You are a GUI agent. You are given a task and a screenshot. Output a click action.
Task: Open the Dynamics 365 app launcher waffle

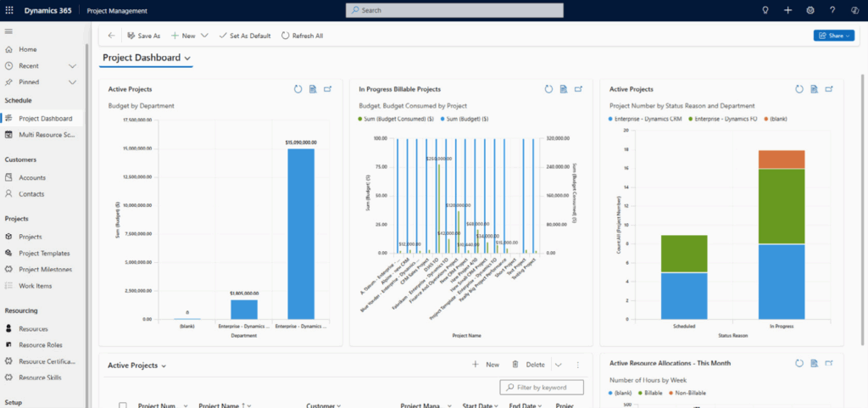tap(9, 10)
